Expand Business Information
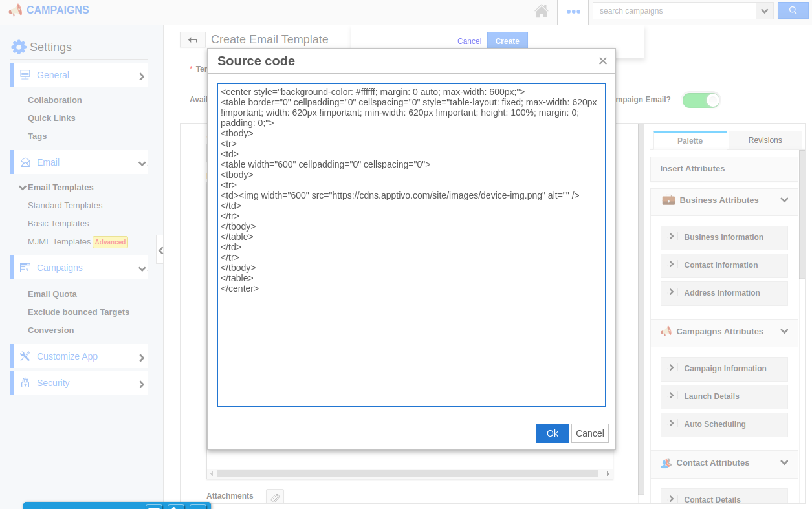Image resolution: width=812 pixels, height=509 pixels. (x=724, y=237)
